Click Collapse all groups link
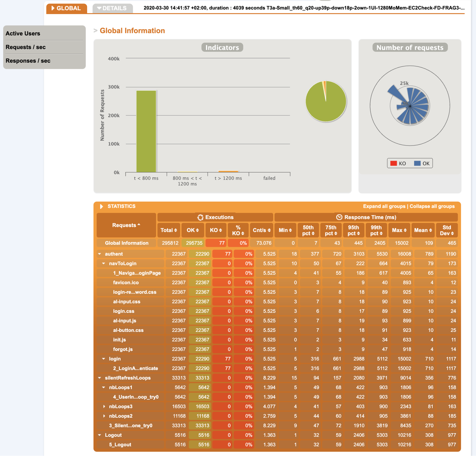 click(432, 206)
